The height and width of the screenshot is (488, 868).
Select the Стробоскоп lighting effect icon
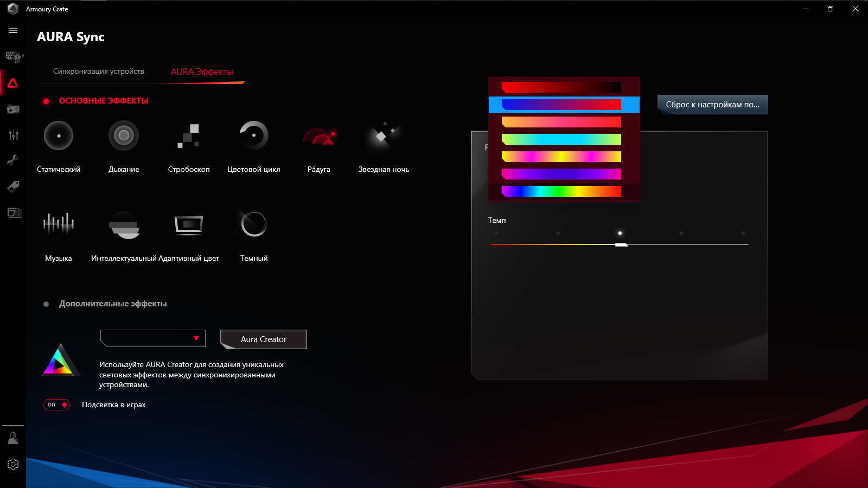pyautogui.click(x=189, y=136)
